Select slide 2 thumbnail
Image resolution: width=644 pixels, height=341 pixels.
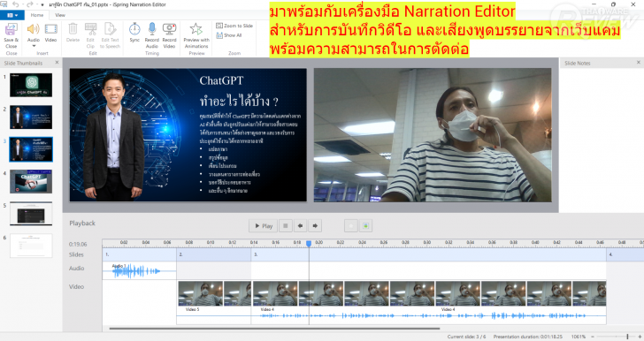[x=31, y=117]
